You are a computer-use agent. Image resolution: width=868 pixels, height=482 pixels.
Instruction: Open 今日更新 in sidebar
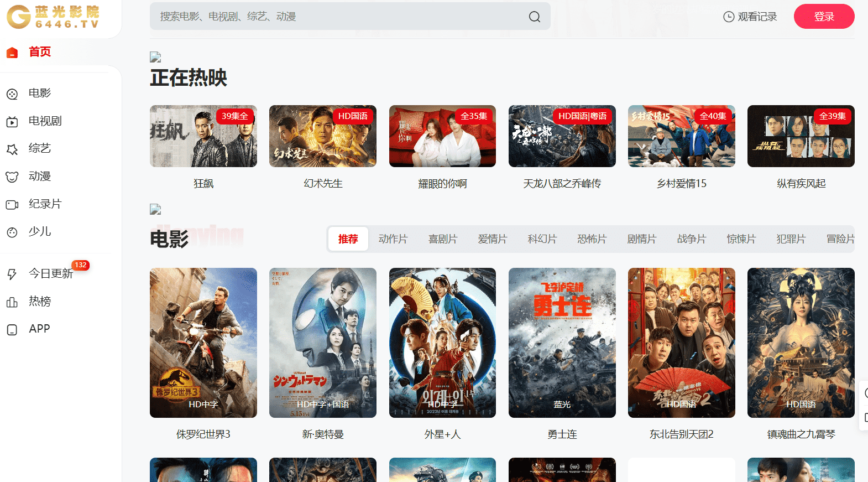(x=51, y=273)
